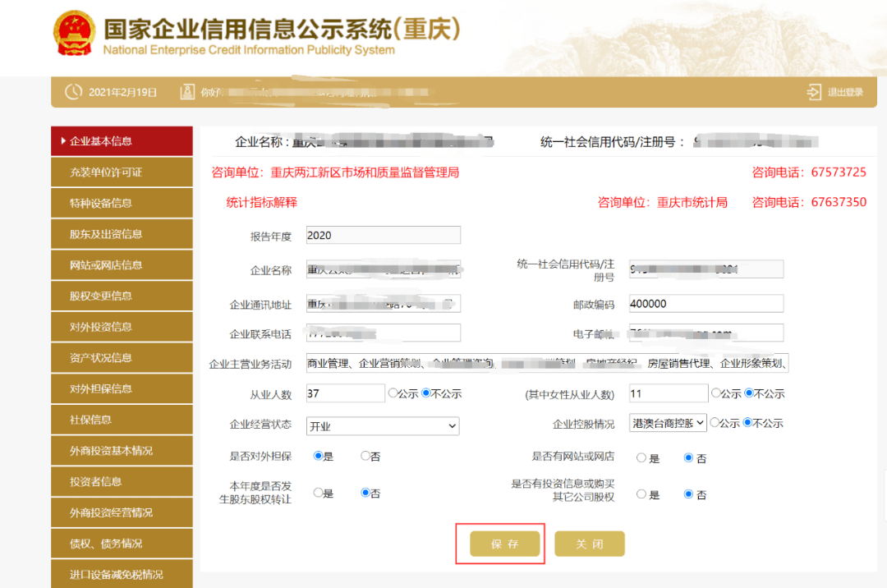Select 不公示 for 从业人数
Viewport: 887px width, 588px height.
[x=426, y=393]
